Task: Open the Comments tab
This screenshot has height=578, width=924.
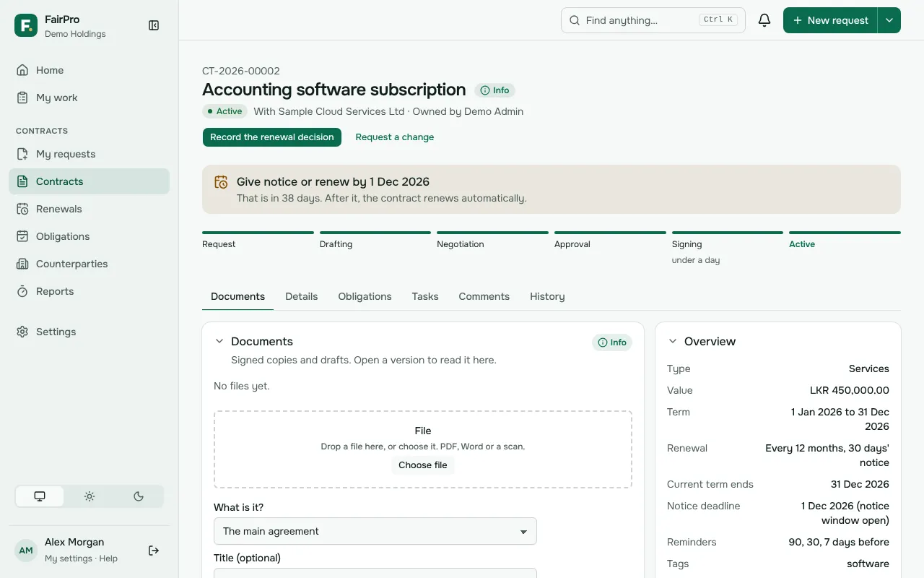Action: tap(484, 296)
